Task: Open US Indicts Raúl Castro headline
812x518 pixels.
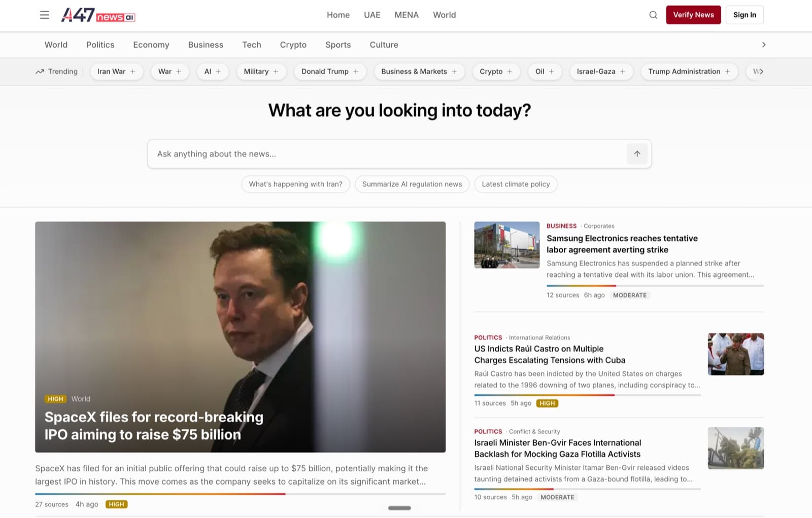Action: (x=550, y=354)
